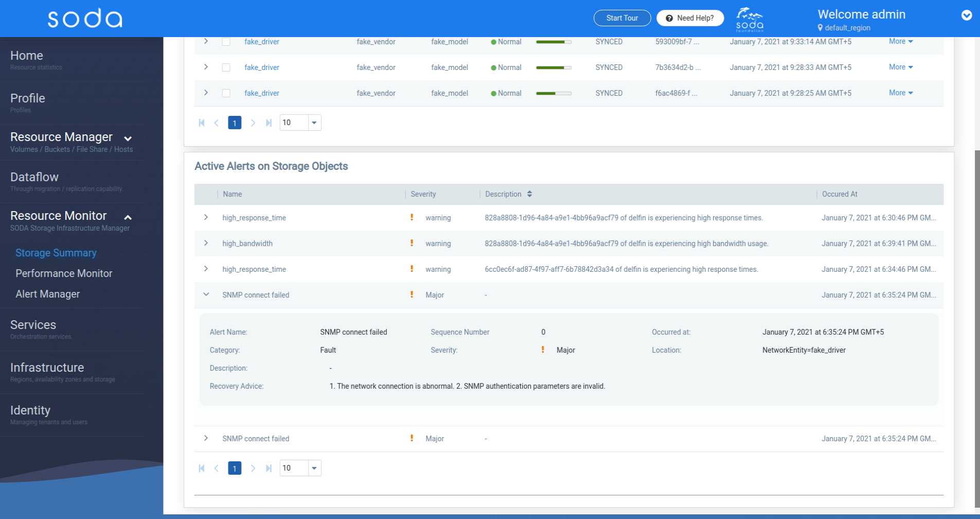Open the user menu arrow beside Welcome admin

pos(967,15)
